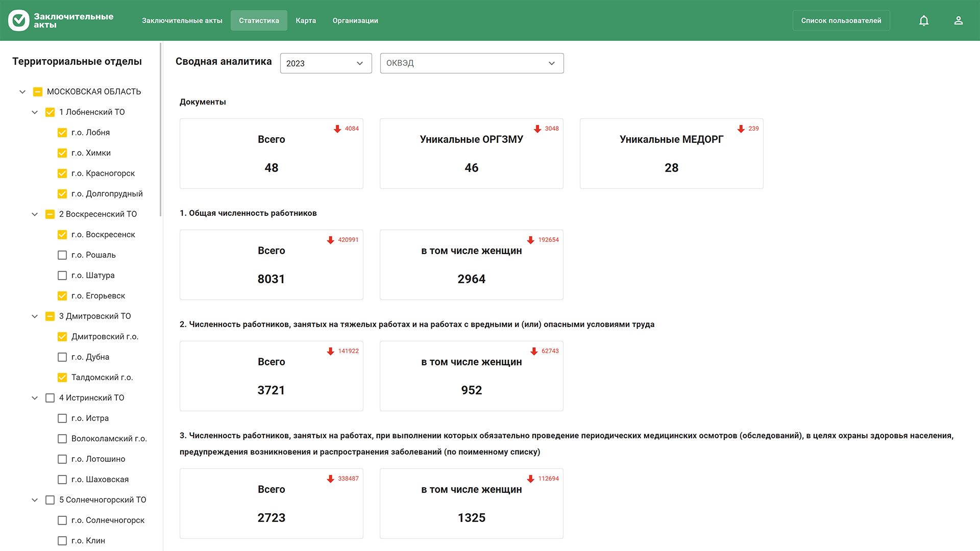The width and height of the screenshot is (980, 551).
Task: Click the red down arrow next to 112694
Action: point(531,479)
